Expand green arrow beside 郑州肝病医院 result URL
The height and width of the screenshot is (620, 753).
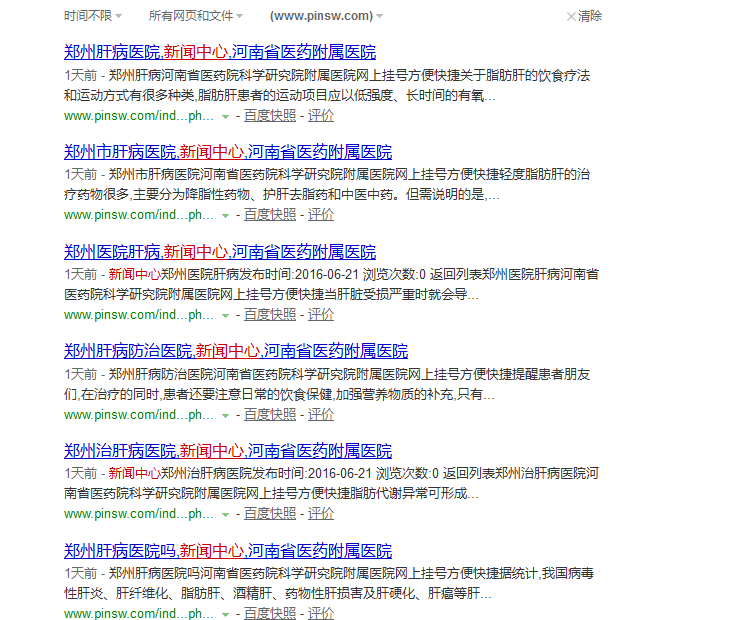pyautogui.click(x=225, y=117)
